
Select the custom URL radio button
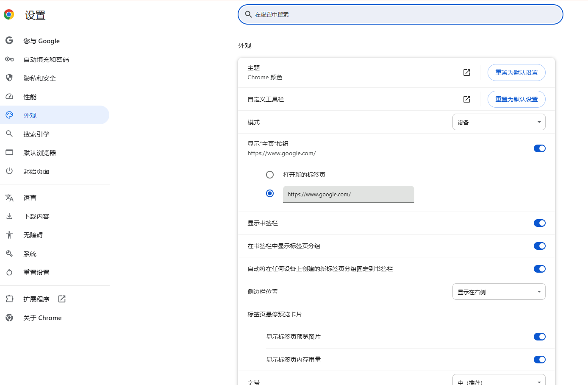tap(270, 193)
